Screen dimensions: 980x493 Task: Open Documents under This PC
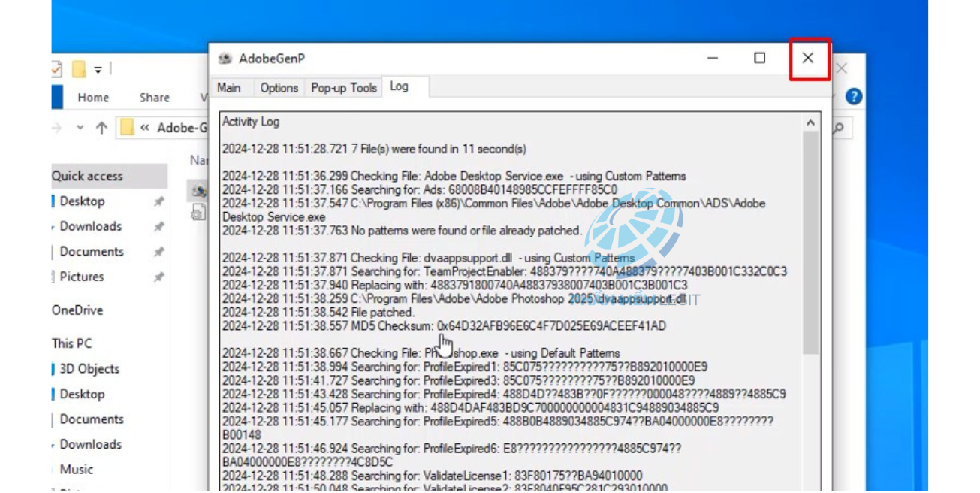(x=92, y=419)
